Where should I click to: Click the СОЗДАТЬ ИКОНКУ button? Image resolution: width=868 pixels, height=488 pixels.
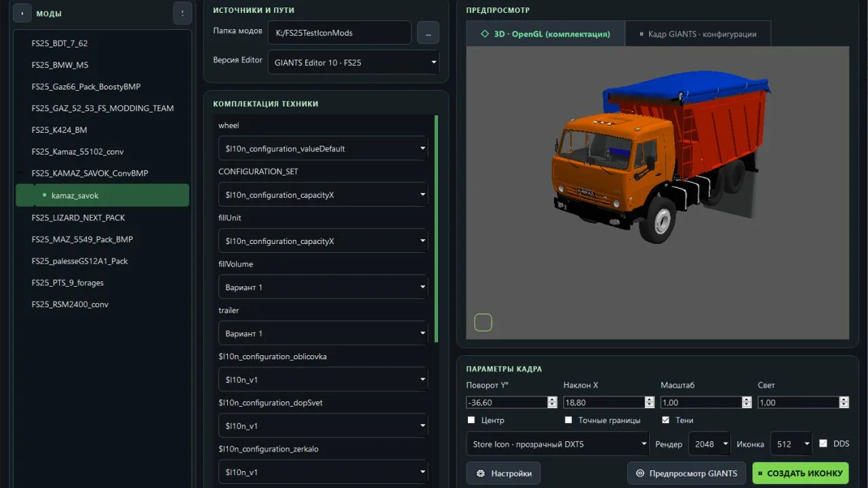click(800, 473)
